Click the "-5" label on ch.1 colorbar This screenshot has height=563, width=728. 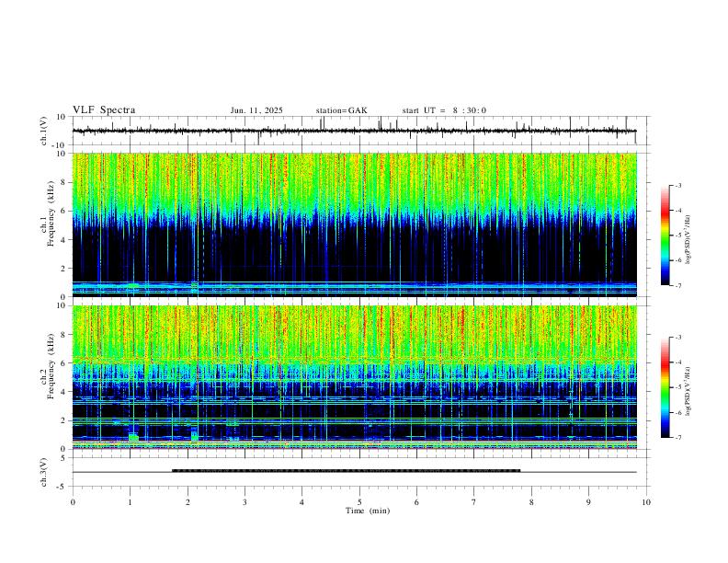[x=677, y=236]
